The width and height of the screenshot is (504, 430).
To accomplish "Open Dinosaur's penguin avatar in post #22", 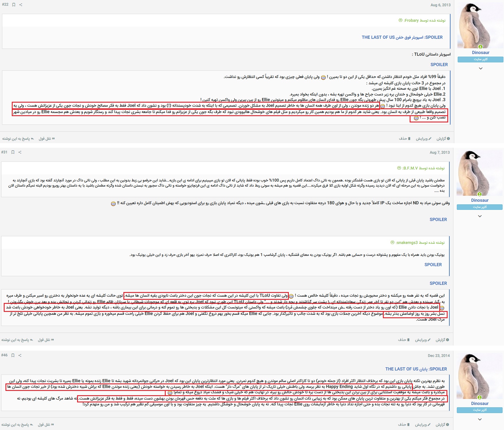I will click(x=480, y=26).
